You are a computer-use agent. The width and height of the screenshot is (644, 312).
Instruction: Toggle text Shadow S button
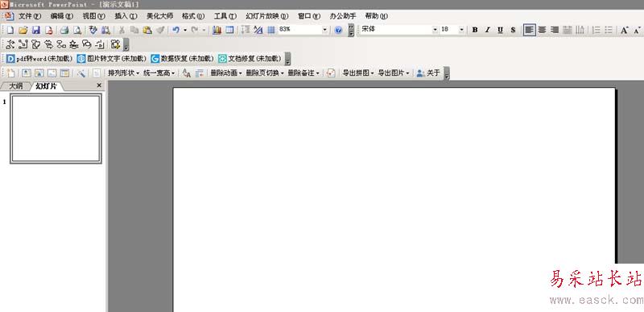click(x=513, y=30)
